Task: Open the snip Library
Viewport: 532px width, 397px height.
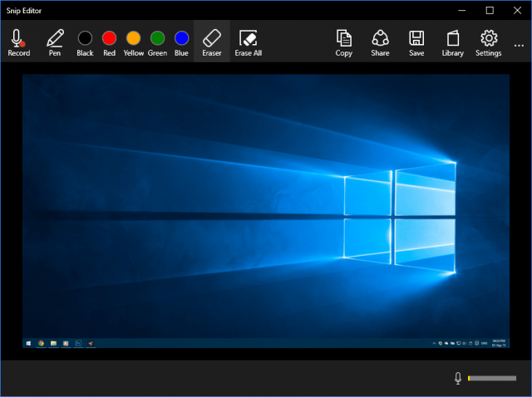Action: 452,42
